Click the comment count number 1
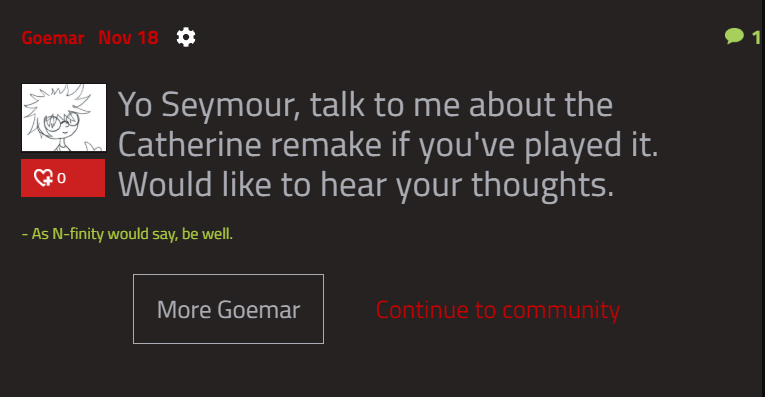Viewport: 765px width, 397px height. click(756, 38)
